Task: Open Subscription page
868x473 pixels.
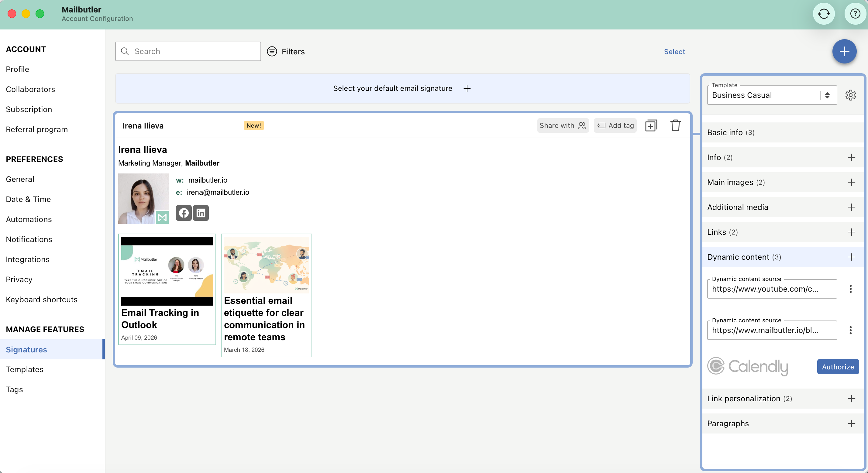Action: pyautogui.click(x=29, y=109)
